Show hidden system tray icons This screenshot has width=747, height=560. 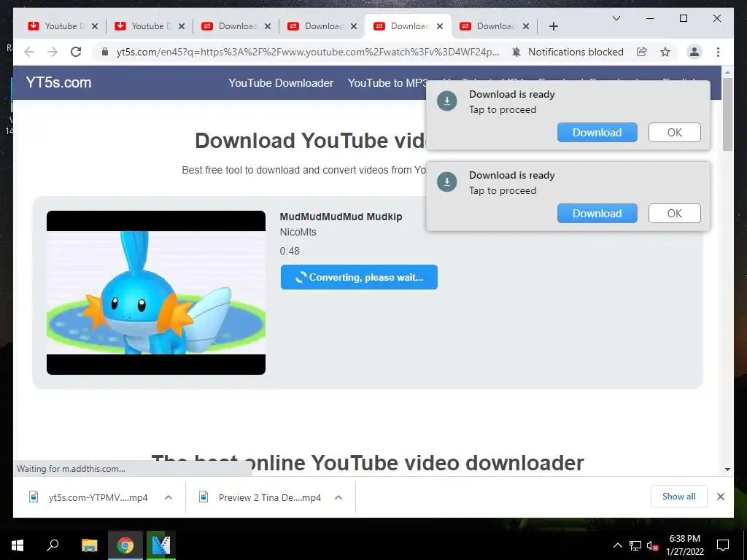click(x=617, y=545)
